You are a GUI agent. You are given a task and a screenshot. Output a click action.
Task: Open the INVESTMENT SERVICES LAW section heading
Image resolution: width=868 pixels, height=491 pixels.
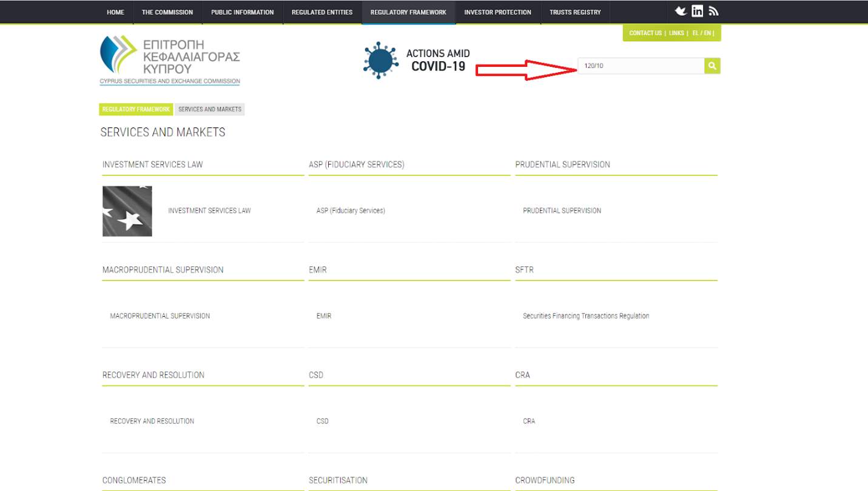[153, 164]
